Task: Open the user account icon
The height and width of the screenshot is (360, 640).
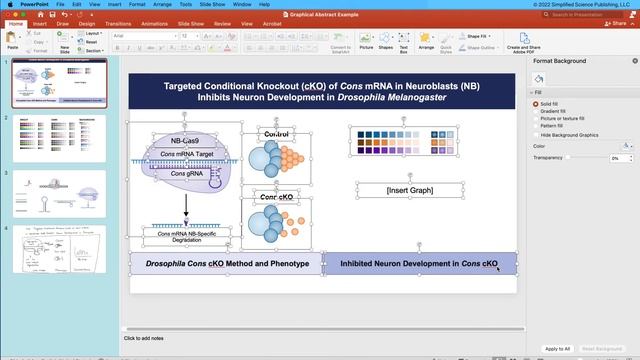Action: pyautogui.click(x=633, y=15)
